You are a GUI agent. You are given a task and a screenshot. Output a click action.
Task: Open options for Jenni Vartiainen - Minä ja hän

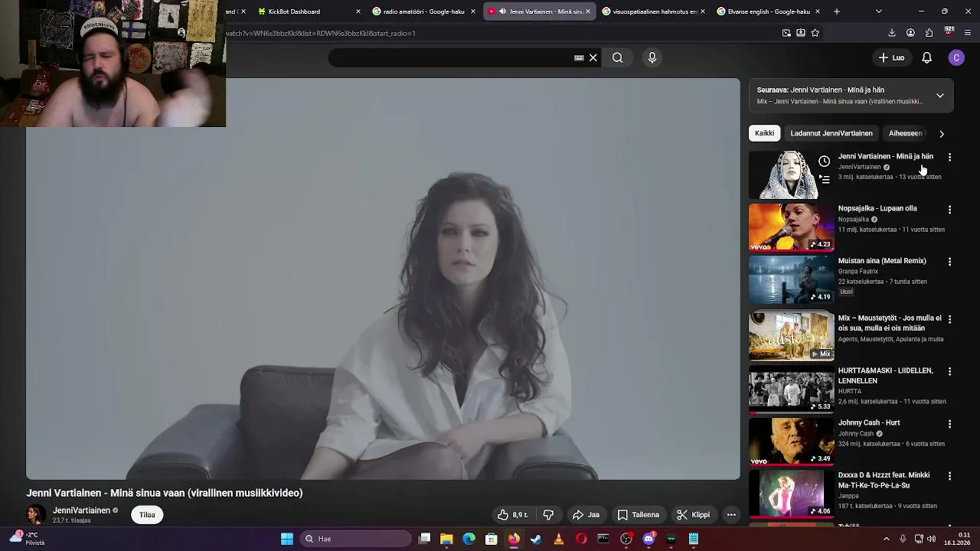tap(949, 157)
